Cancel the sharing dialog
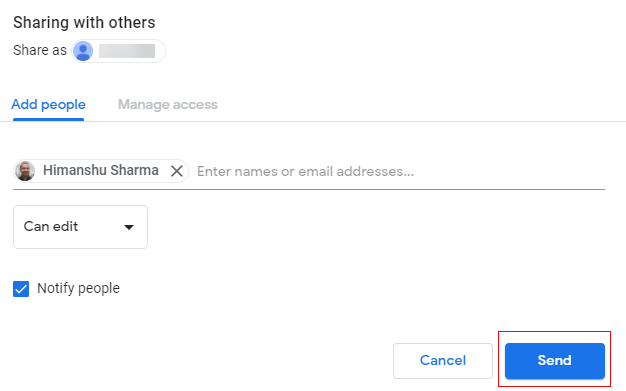This screenshot has height=391, width=626. (x=443, y=361)
